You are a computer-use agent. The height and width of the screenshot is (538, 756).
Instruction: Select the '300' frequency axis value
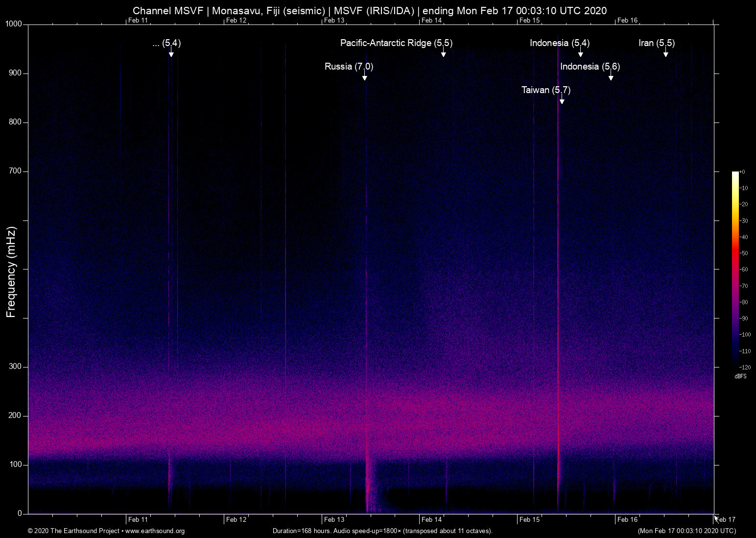pyautogui.click(x=16, y=367)
